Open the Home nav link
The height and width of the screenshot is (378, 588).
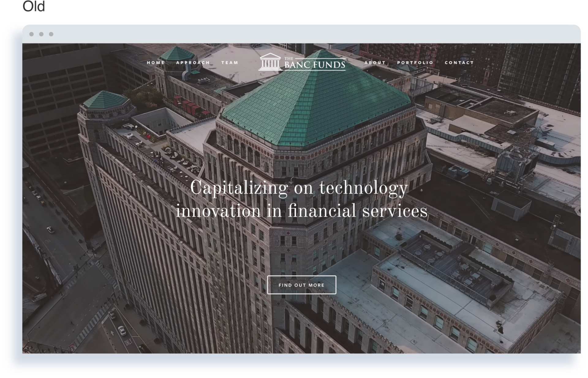(x=156, y=63)
